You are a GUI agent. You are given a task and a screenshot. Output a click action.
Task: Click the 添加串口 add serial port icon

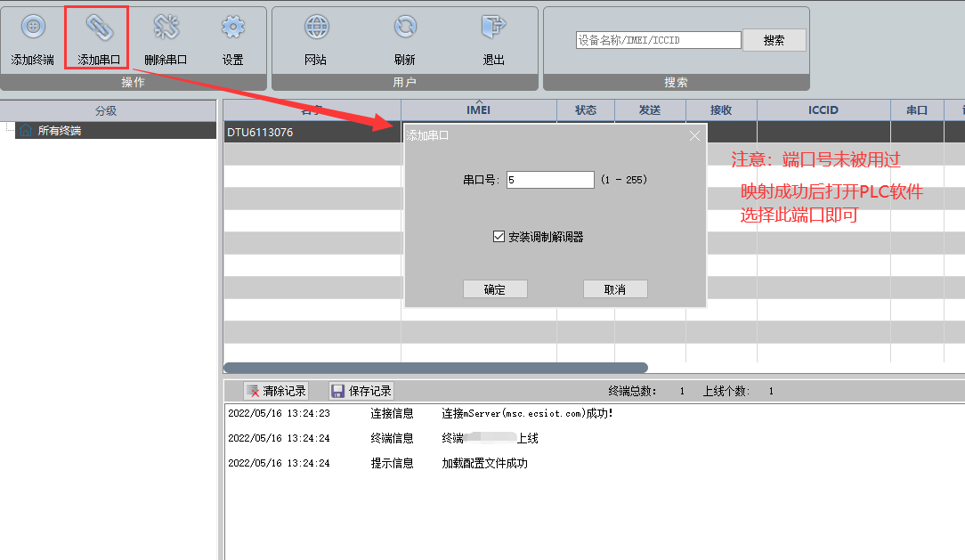(x=99, y=27)
